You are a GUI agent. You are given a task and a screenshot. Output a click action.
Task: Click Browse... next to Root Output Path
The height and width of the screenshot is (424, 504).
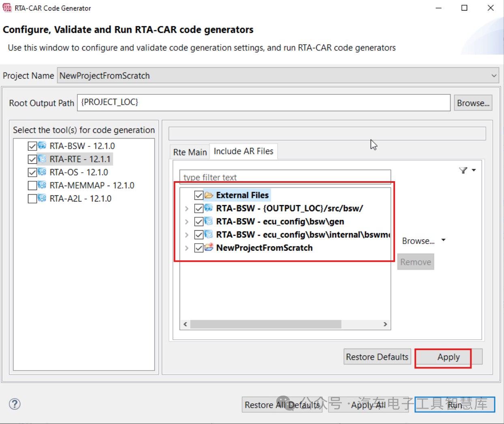473,103
